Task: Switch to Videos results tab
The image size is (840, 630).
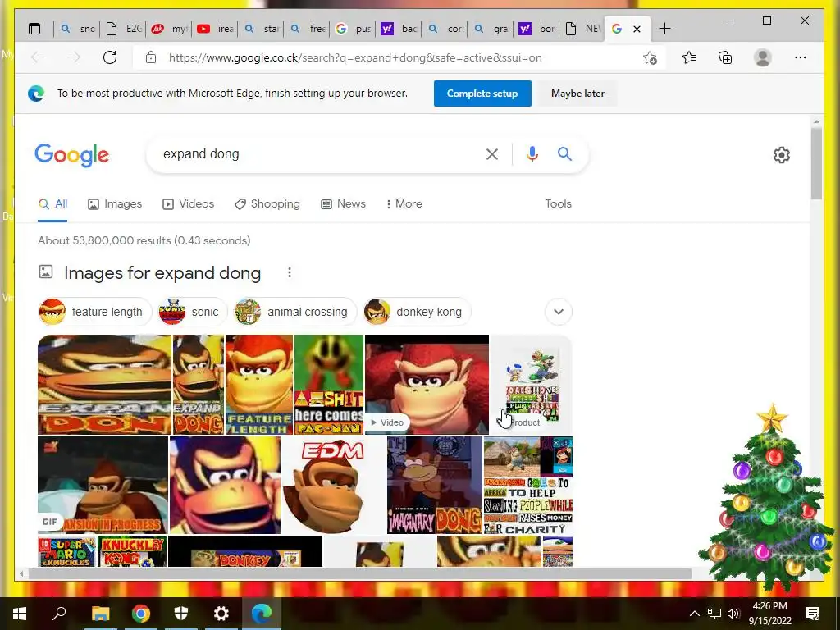Action: coord(188,204)
